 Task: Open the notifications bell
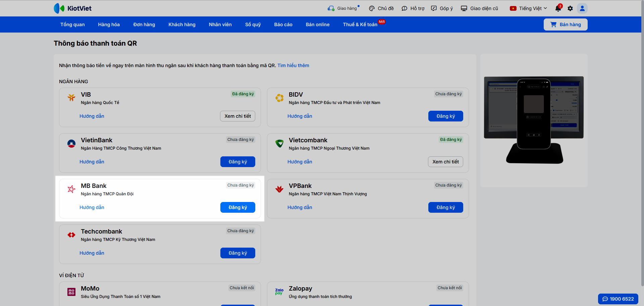[558, 8]
